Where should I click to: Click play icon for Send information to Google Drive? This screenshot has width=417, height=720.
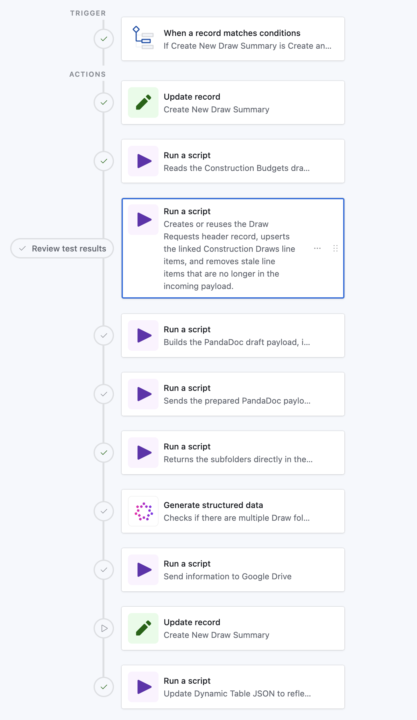[143, 569]
